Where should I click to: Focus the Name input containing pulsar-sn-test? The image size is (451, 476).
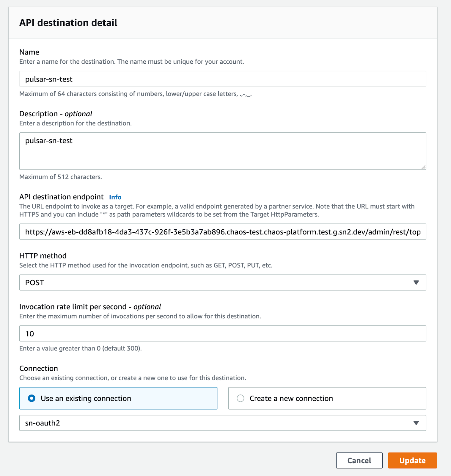222,79
